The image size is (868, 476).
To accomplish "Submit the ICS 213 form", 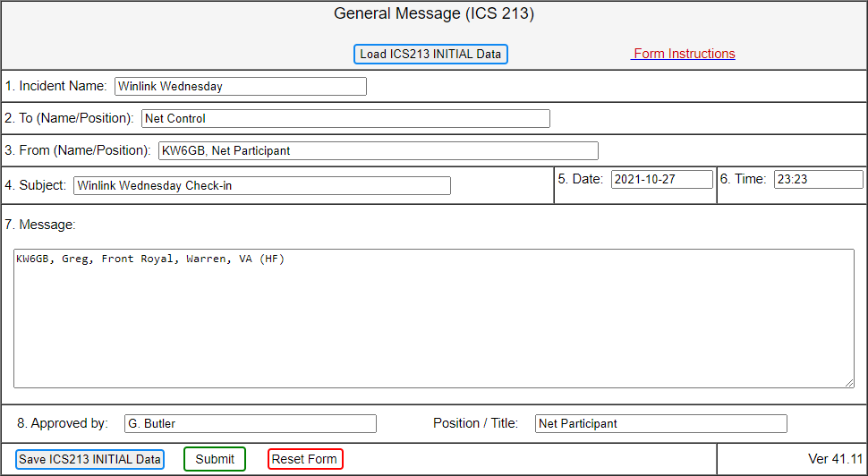I will point(215,460).
